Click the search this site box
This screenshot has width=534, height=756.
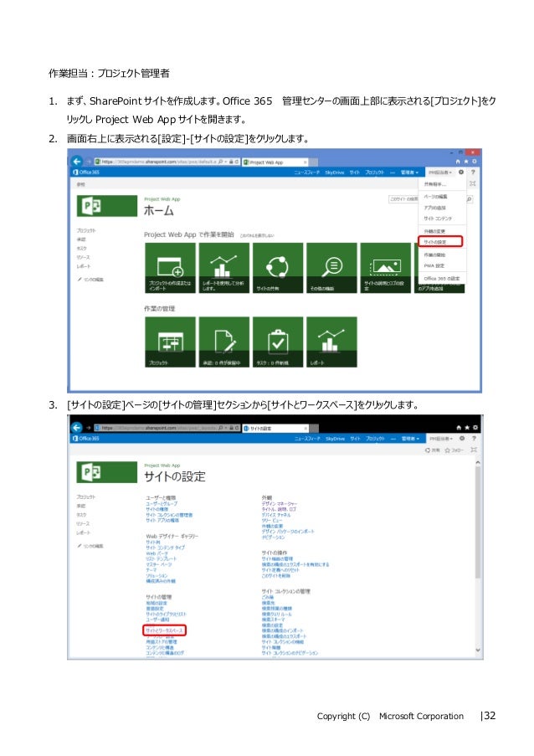403,199
